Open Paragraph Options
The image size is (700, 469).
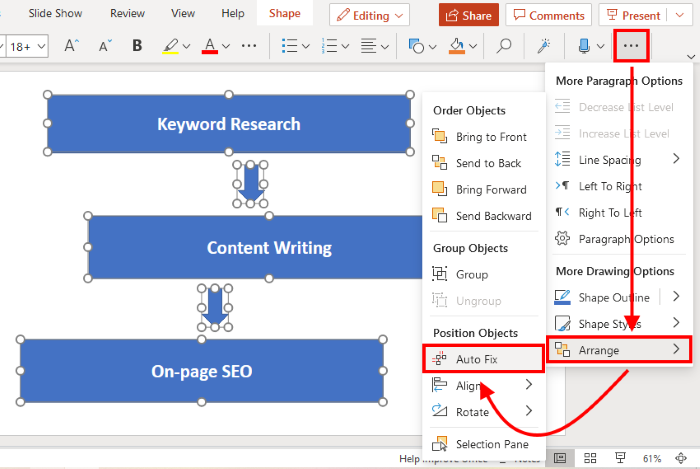[x=619, y=239]
